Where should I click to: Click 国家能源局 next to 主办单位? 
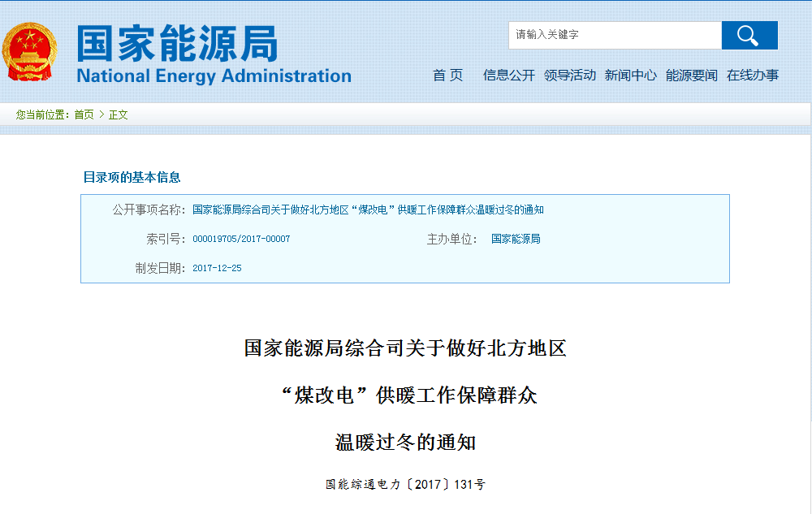pos(515,238)
